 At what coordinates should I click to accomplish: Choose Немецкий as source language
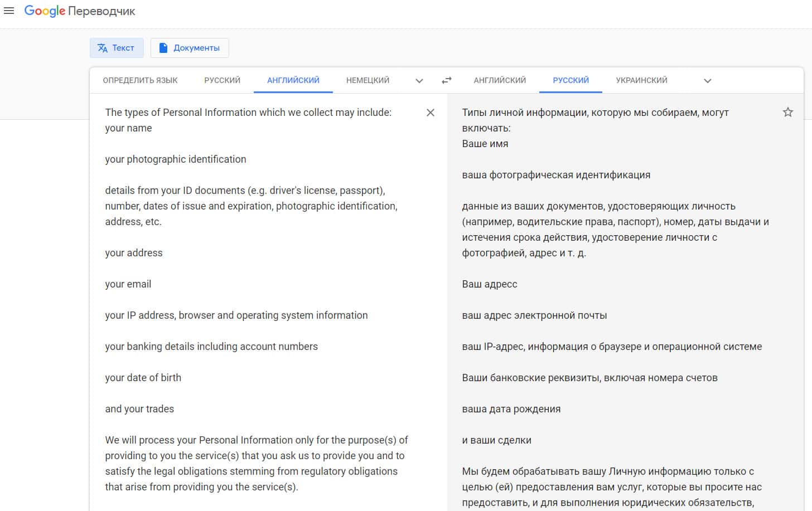pyautogui.click(x=368, y=80)
